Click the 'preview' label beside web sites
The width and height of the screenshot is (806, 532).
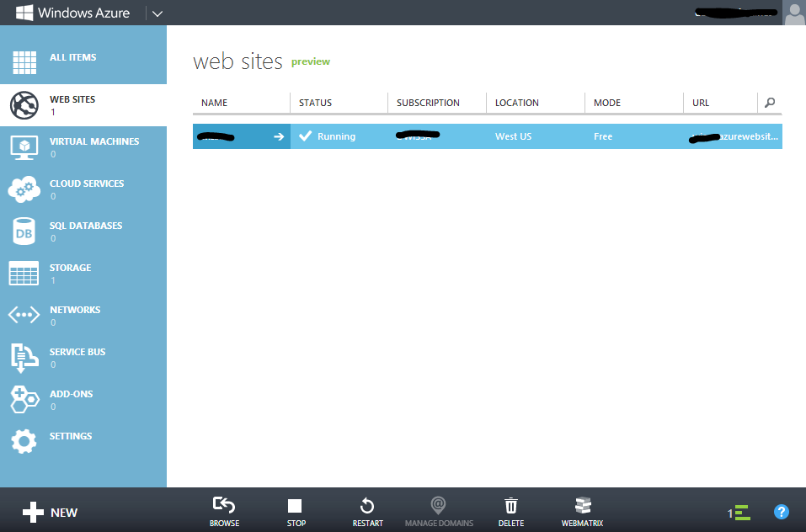point(311,61)
